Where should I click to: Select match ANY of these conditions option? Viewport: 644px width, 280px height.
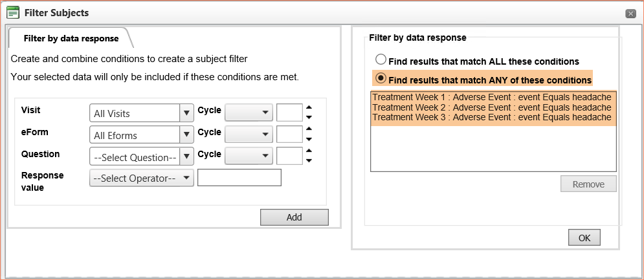(x=381, y=78)
